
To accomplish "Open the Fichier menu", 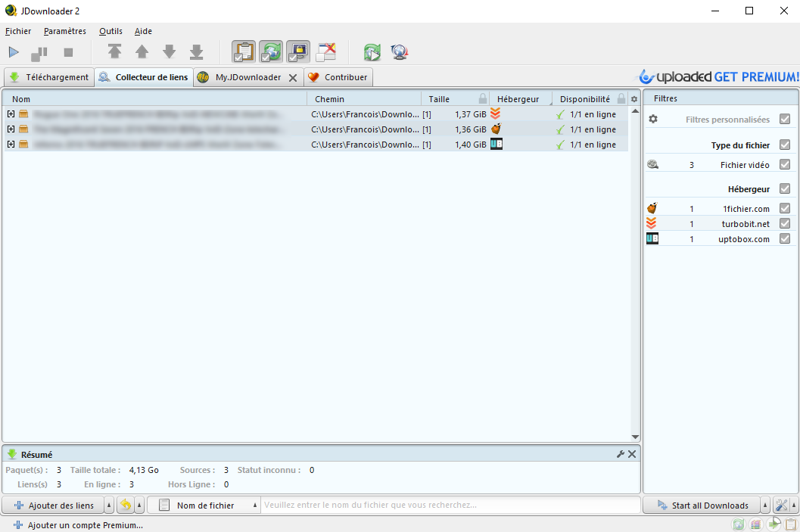I will pos(18,31).
